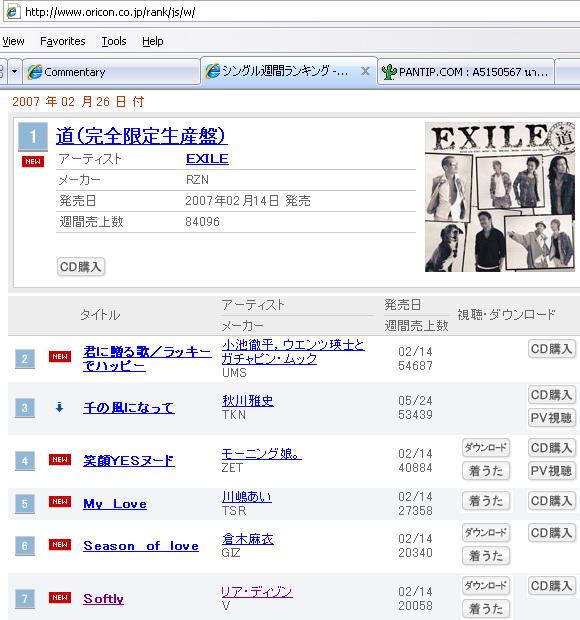Click the 着うた button for My Love

click(x=486, y=501)
